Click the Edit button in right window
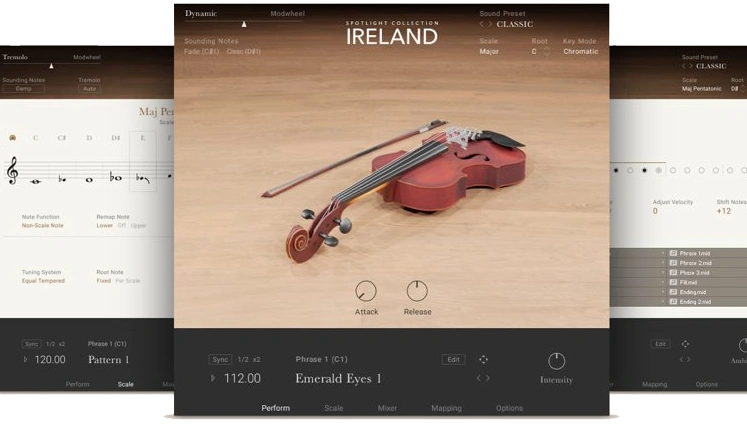The height and width of the screenshot is (432, 747). 660,344
